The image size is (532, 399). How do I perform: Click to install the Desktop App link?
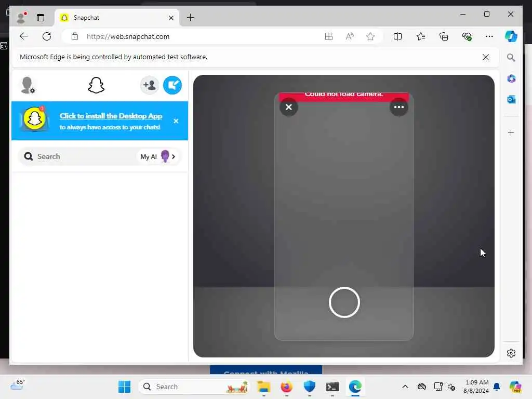pos(111,116)
